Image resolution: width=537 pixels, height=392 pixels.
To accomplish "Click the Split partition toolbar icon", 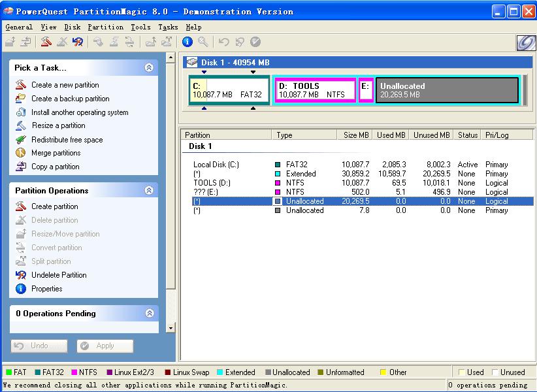I will pyautogui.click(x=167, y=42).
